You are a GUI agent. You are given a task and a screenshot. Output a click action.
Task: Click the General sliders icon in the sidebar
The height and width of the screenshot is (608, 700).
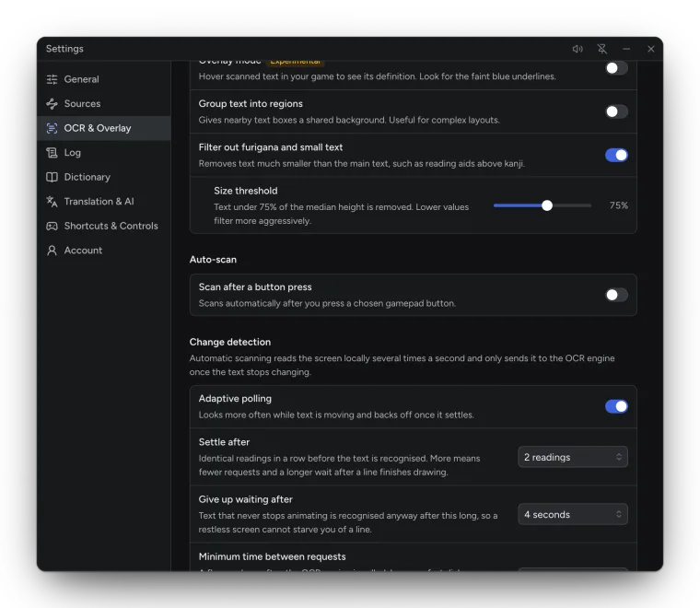52,79
